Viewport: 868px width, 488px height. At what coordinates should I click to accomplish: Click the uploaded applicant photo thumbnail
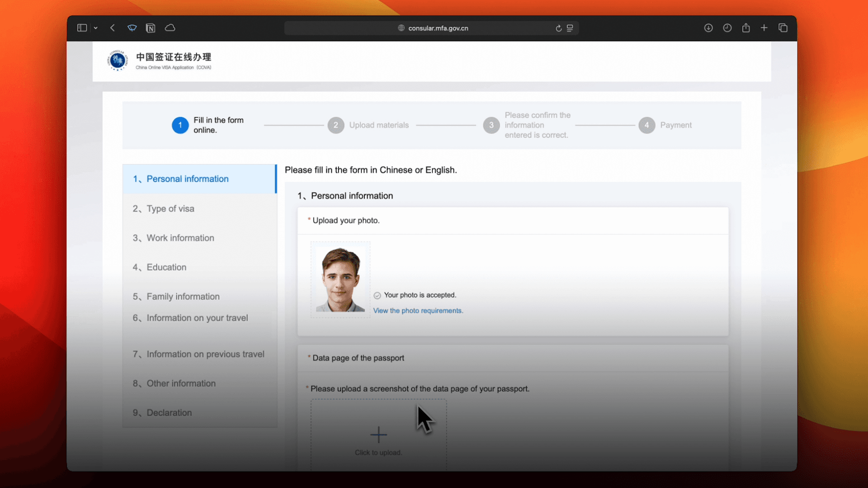[340, 280]
